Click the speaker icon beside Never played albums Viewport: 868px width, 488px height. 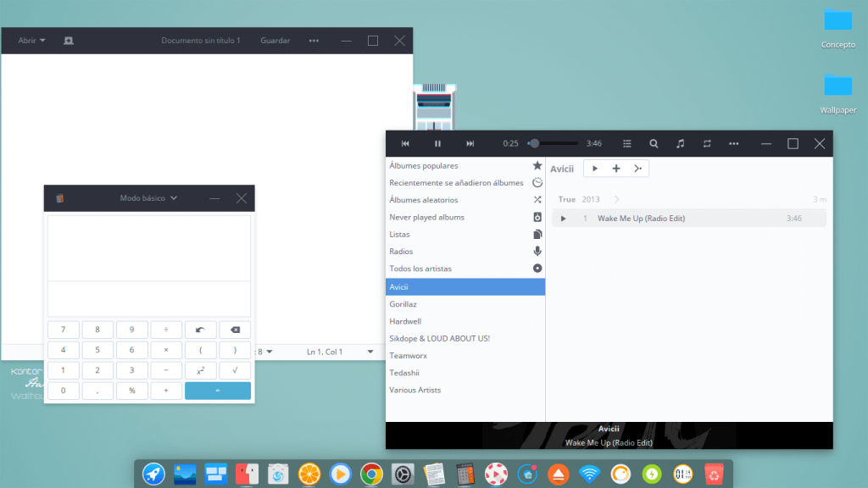click(537, 217)
